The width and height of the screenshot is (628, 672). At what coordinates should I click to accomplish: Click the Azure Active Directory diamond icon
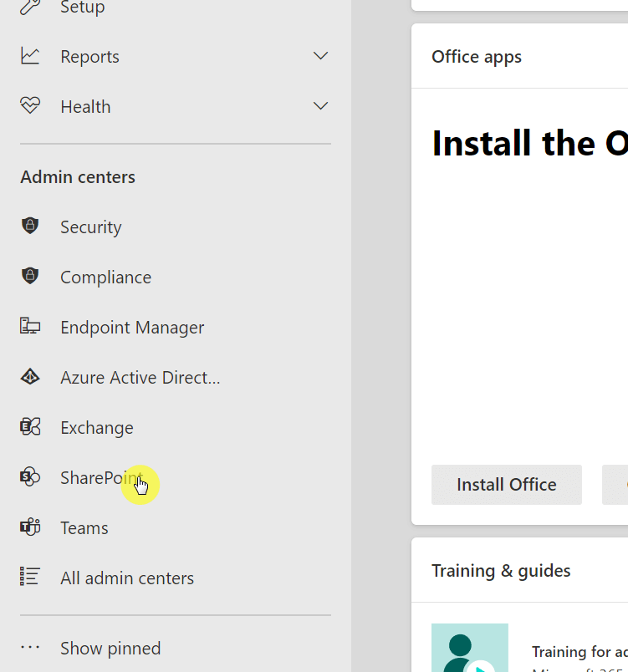click(30, 377)
